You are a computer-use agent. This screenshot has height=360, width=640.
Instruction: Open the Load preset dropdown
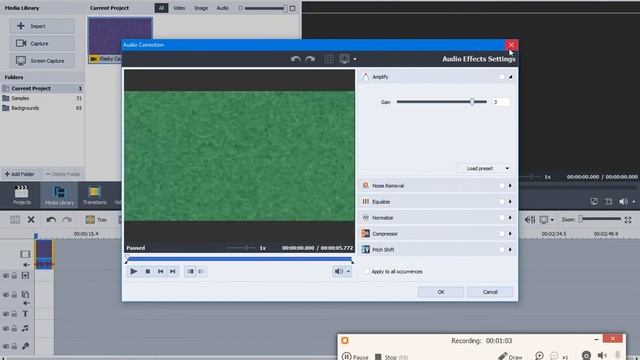(x=484, y=168)
